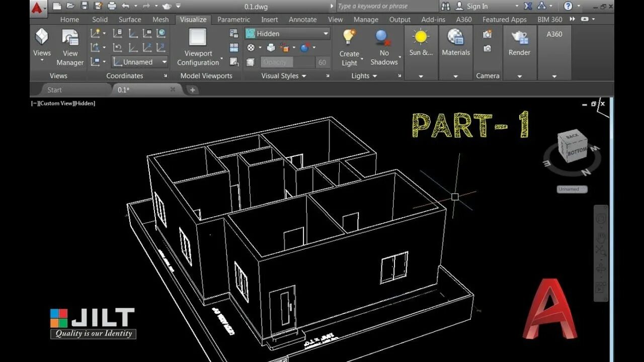Screen dimensions: 644x362
Task: Click the Create Light bulb icon
Action: click(x=349, y=38)
